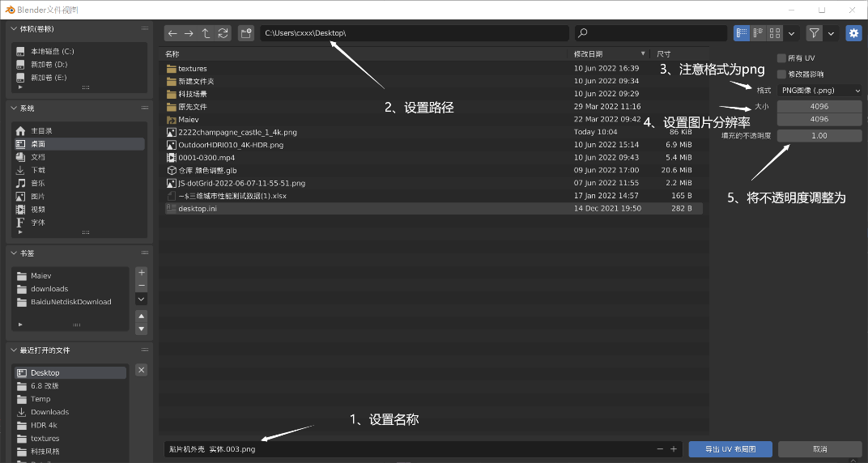Open recent Desktop folder entry
Viewport: 868px width, 463px height.
pos(71,373)
